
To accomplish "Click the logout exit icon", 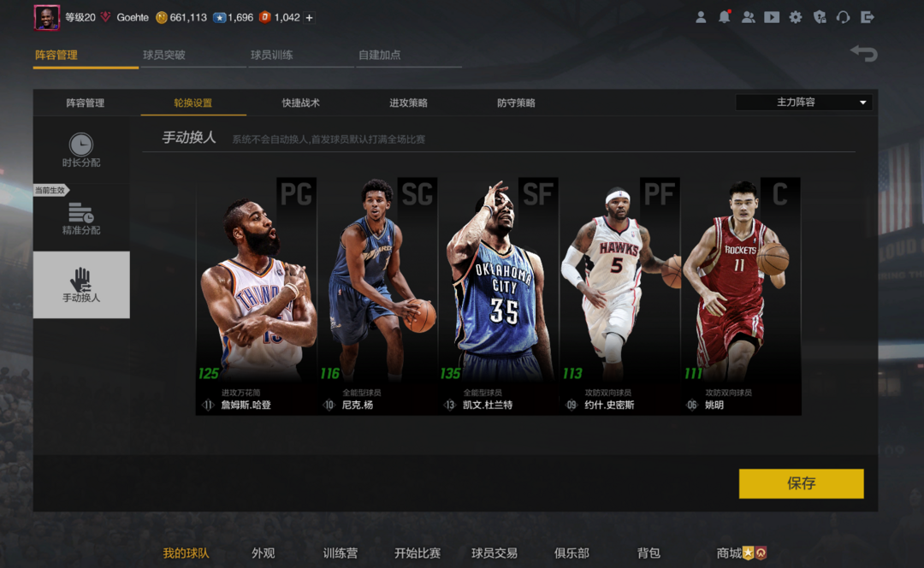I will coord(867,17).
